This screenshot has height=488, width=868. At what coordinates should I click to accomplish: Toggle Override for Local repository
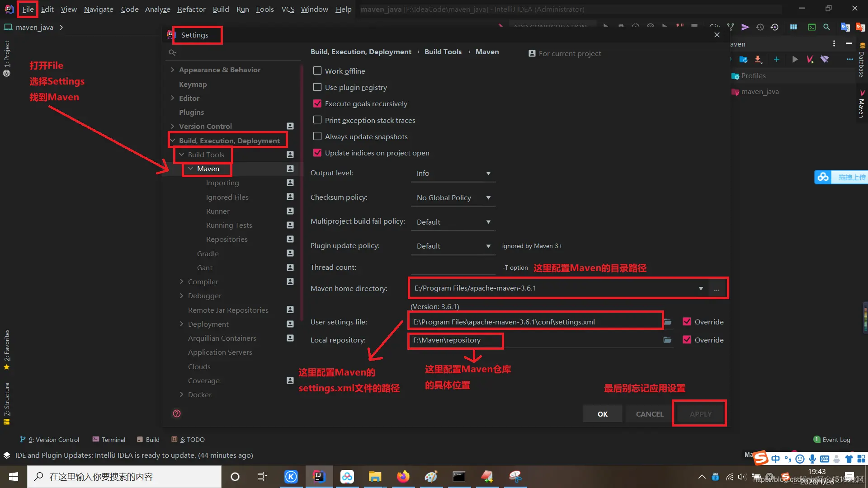click(687, 340)
